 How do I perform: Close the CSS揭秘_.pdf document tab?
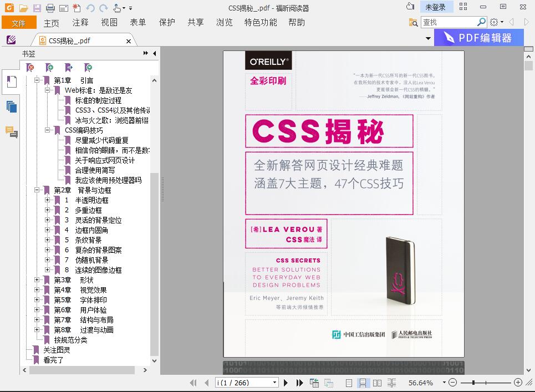point(129,41)
